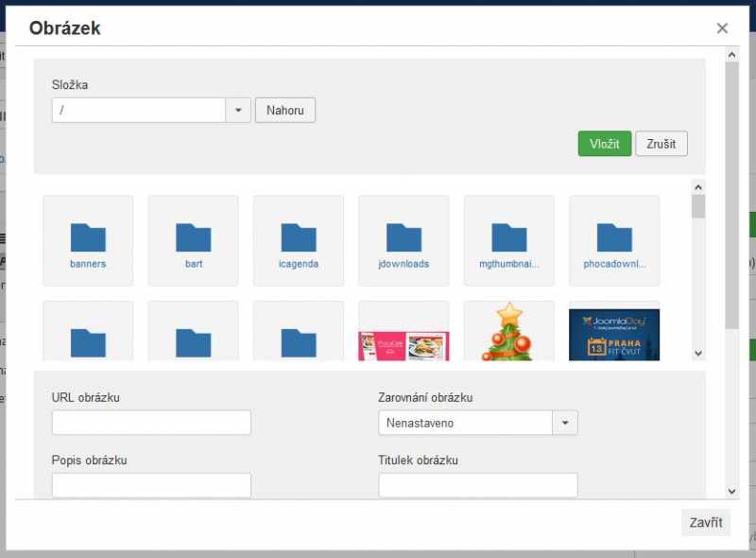This screenshot has height=558, width=756.
Task: Select the Christmas tree image thumbnail
Action: (508, 331)
